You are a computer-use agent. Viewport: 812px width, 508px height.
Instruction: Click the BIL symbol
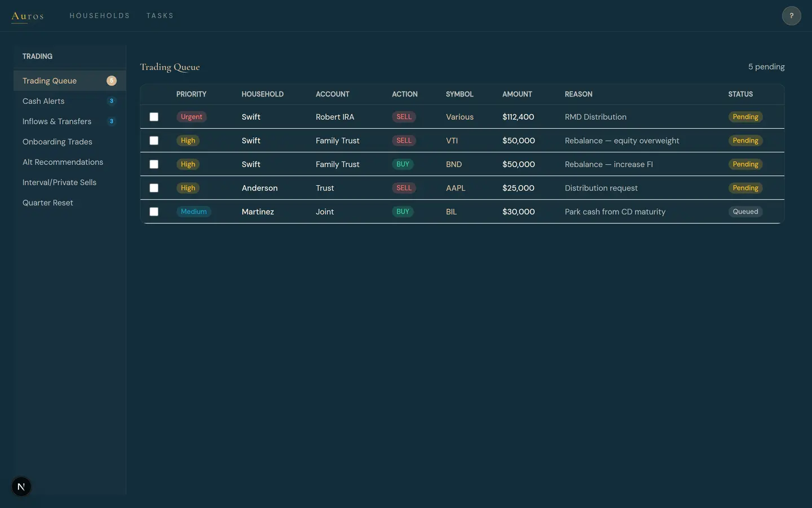451,212
